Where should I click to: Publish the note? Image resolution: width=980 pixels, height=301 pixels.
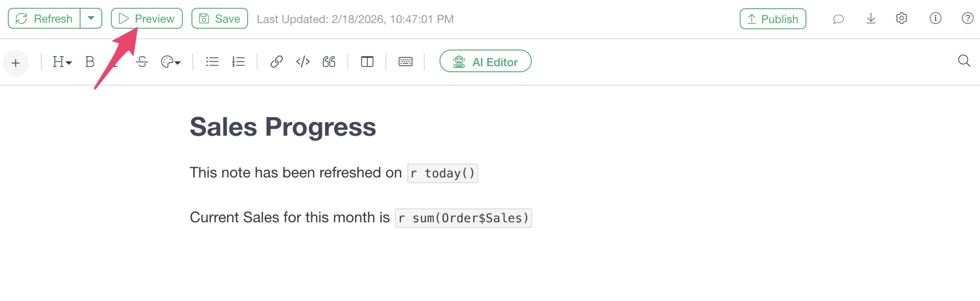pos(772,19)
